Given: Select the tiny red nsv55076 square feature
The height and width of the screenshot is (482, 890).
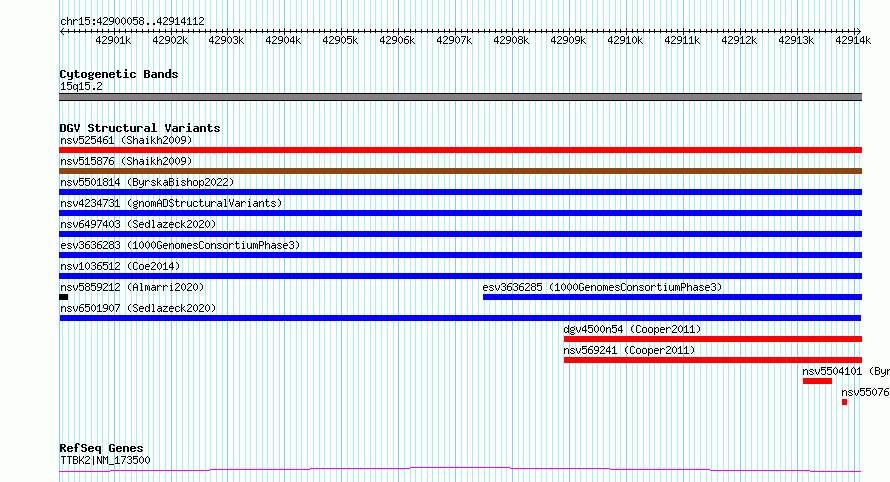Looking at the screenshot, I should (845, 402).
